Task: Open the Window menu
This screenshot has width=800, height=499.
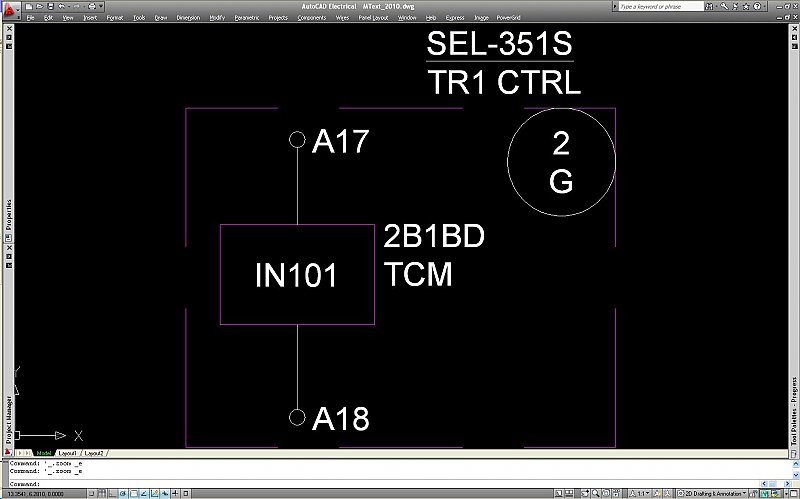Action: point(407,18)
